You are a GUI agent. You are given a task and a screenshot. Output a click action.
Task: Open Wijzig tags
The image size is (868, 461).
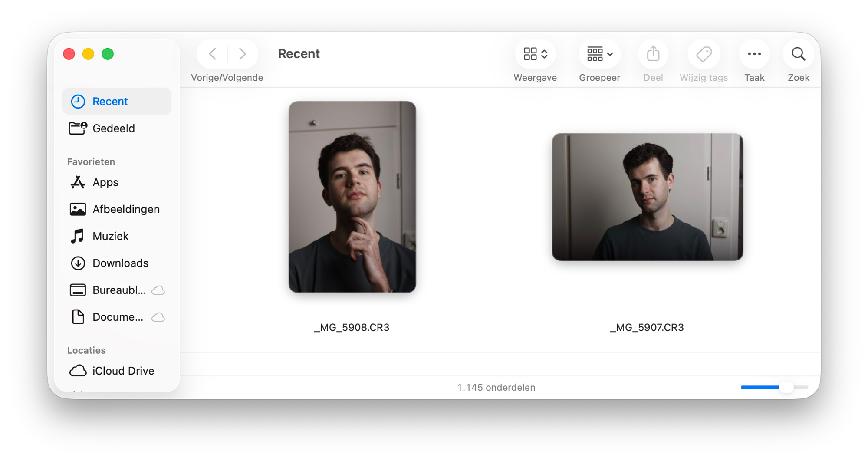click(x=704, y=54)
